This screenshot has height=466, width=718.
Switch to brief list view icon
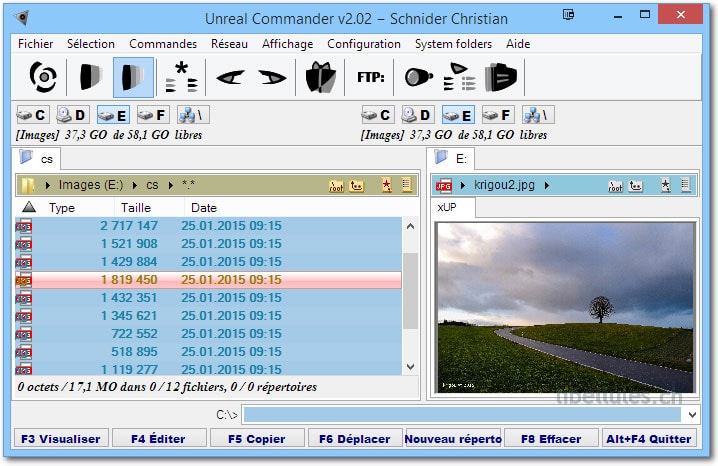91,77
